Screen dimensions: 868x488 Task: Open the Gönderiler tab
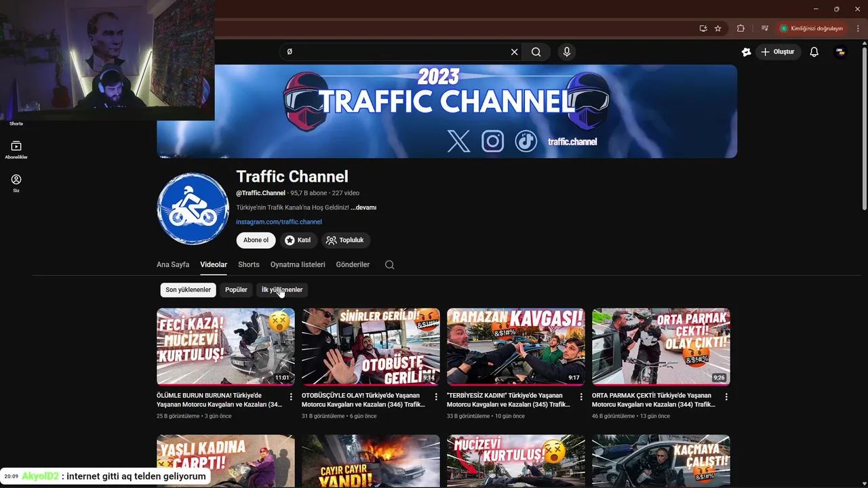[x=353, y=265]
